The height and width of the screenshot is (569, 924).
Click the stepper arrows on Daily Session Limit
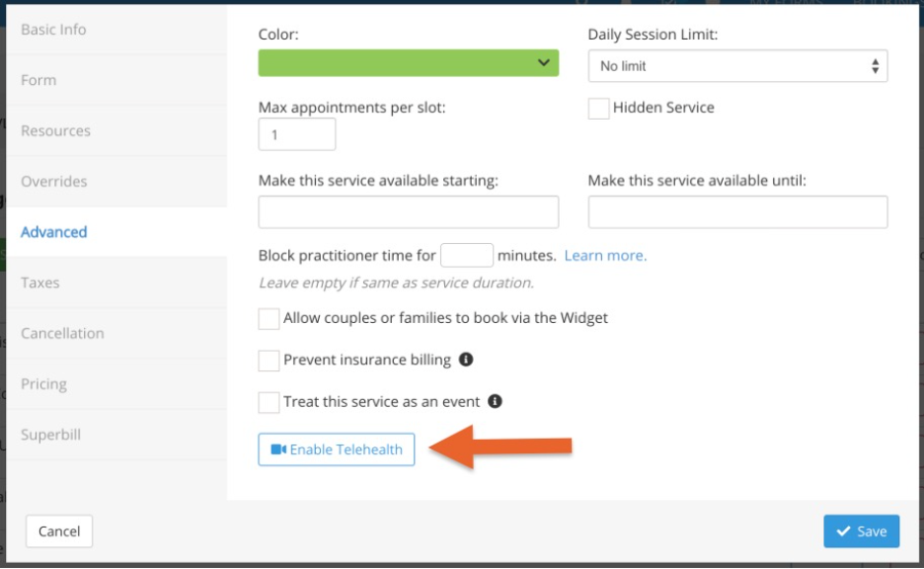(x=874, y=65)
